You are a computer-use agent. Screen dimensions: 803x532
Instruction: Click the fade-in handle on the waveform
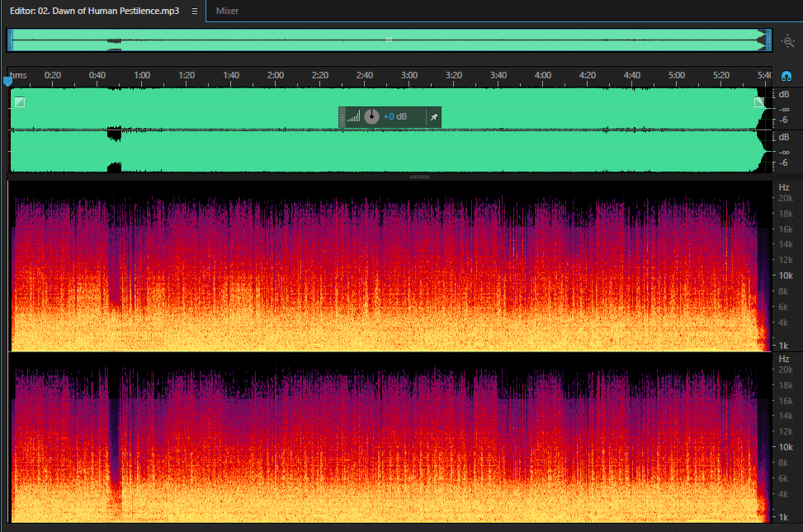[x=20, y=102]
